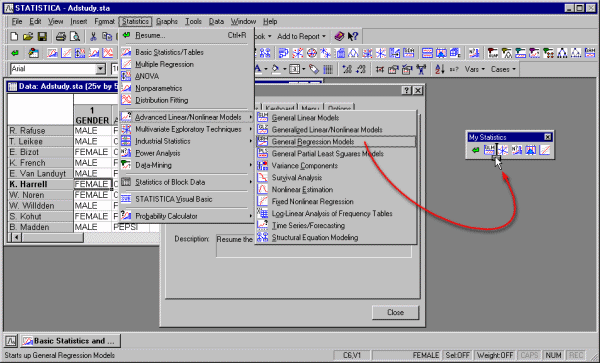Open file using the folder icon
Image resolution: width=600 pixels, height=363 pixels.
point(28,36)
